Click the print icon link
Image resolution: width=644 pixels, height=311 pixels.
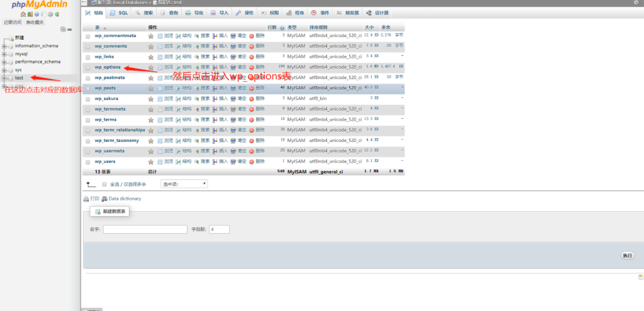(92, 199)
